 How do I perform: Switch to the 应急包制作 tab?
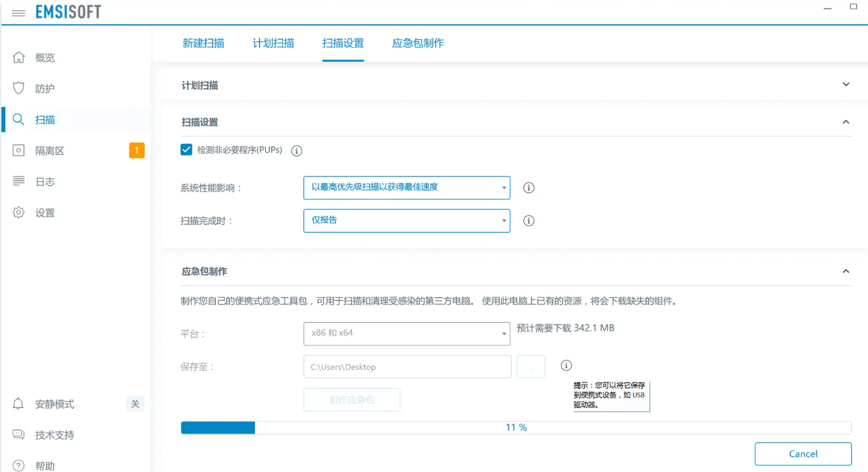pyautogui.click(x=418, y=43)
